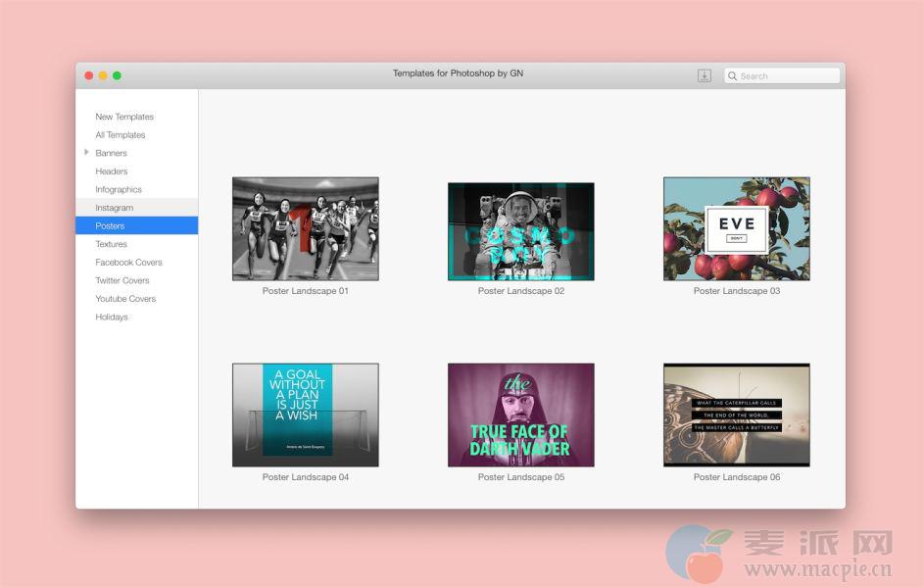Image resolution: width=924 pixels, height=588 pixels.
Task: Open the New Templates category
Action: 124,117
